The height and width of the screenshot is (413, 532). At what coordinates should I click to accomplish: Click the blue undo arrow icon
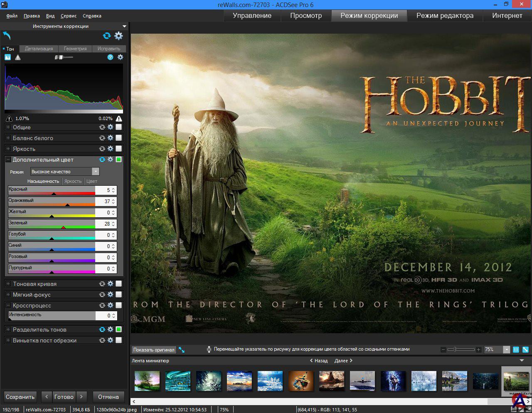(7, 36)
